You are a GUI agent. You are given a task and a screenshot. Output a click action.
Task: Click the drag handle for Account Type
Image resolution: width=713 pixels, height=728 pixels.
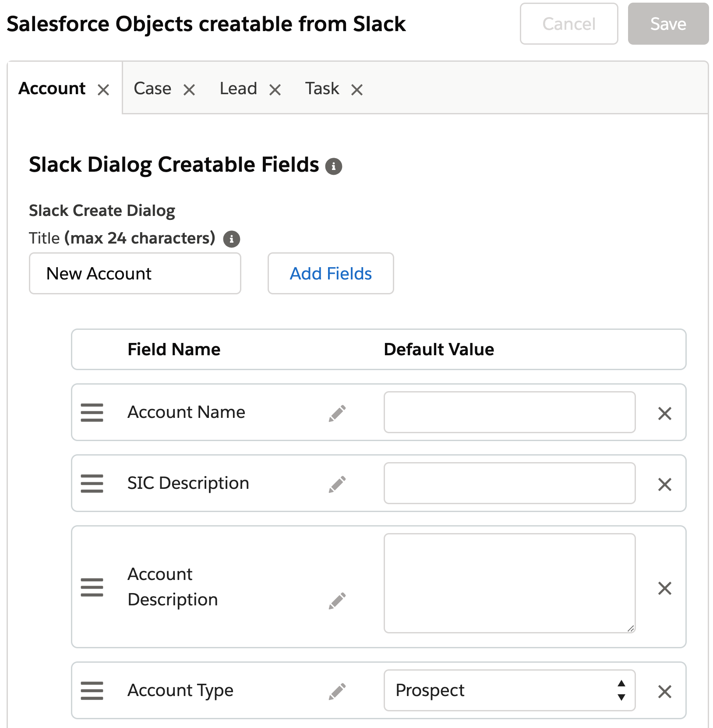click(x=92, y=691)
